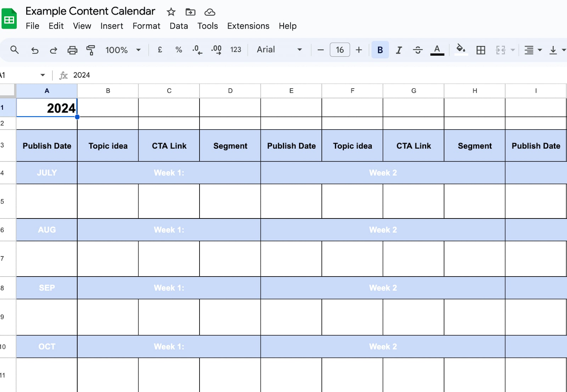Open the Help menu
Screen dimensions: 567x392
[287, 26]
